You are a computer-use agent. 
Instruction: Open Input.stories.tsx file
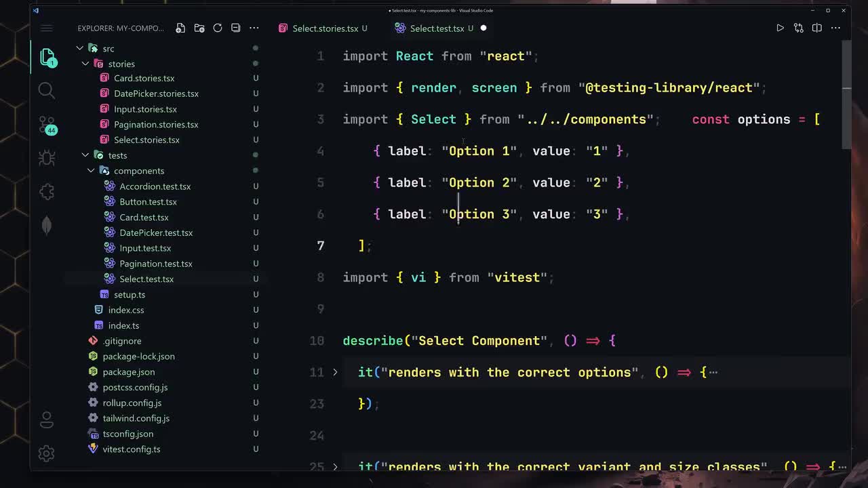pos(145,109)
